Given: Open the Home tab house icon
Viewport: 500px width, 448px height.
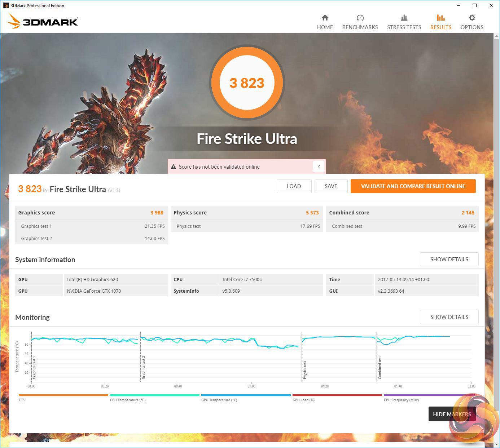Looking at the screenshot, I should (x=325, y=18).
